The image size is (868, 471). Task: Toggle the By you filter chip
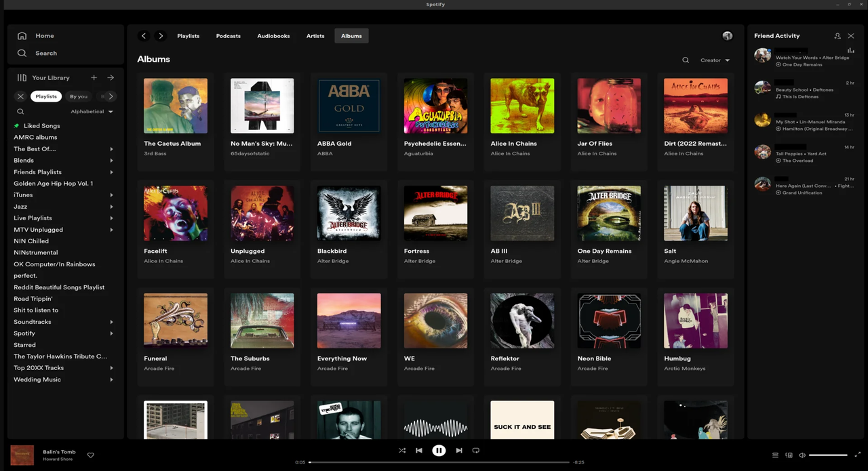pos(79,96)
